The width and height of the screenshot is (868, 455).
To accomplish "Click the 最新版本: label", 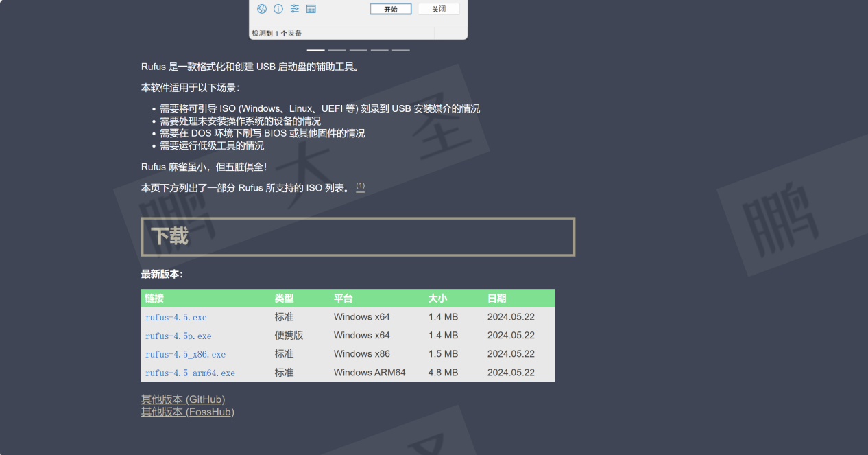I will (x=162, y=275).
